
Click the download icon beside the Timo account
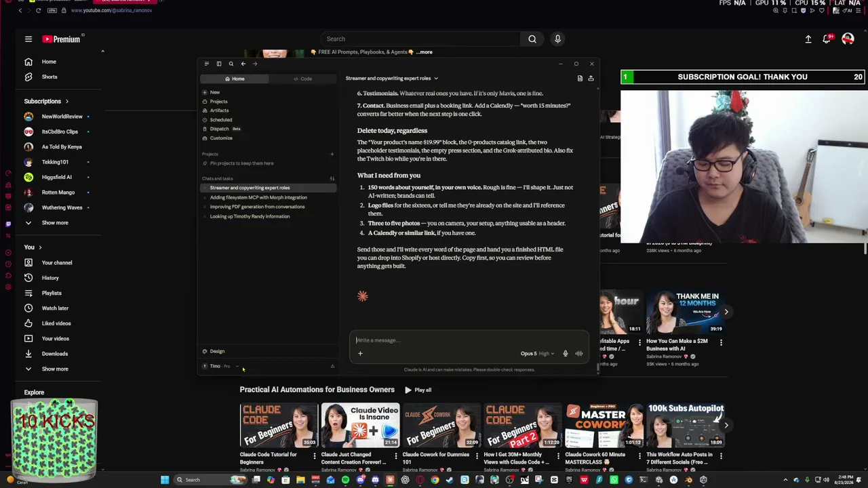[332, 366]
